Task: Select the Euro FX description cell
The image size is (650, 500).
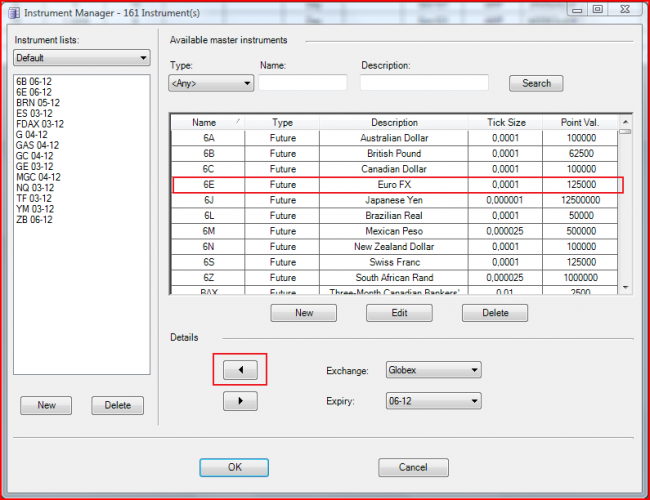Action: coord(394,184)
